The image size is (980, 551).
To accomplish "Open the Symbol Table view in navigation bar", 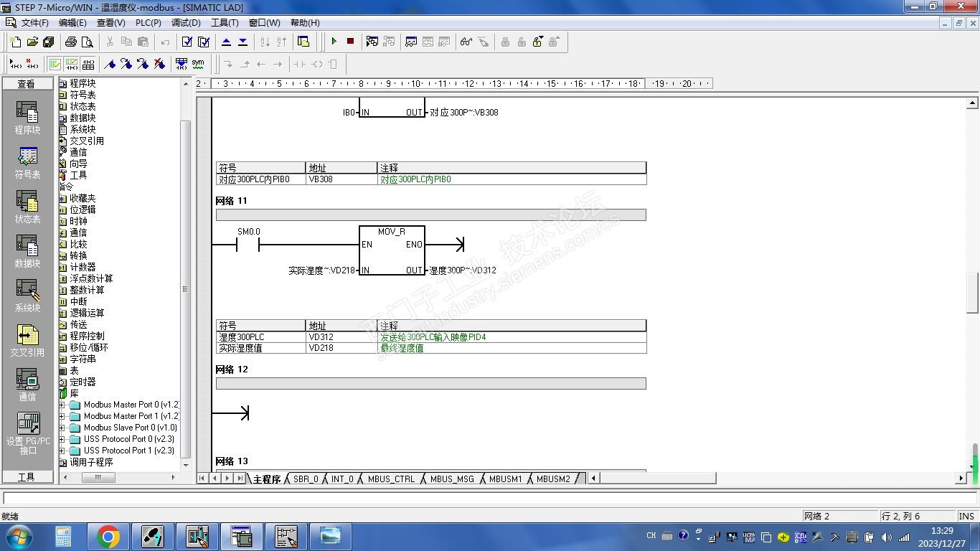I will [x=27, y=163].
